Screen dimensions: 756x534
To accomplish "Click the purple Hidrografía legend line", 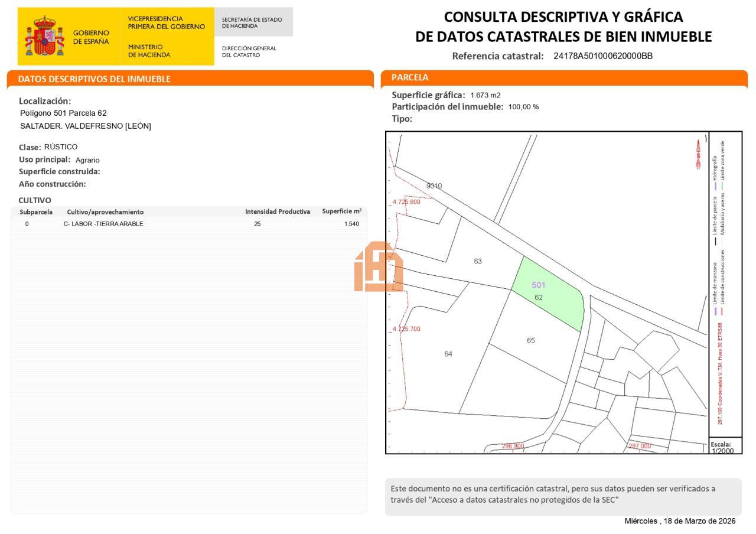I will pos(715,186).
